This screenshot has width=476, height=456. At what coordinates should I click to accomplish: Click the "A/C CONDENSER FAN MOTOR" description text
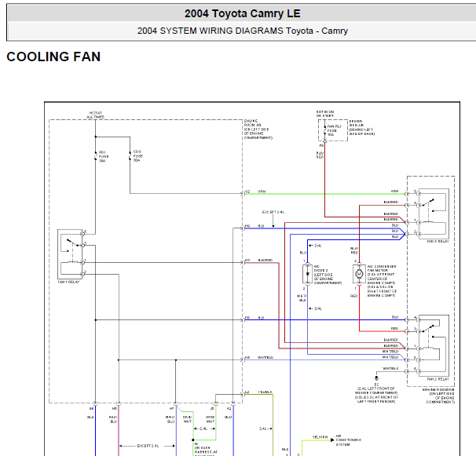[383, 281]
